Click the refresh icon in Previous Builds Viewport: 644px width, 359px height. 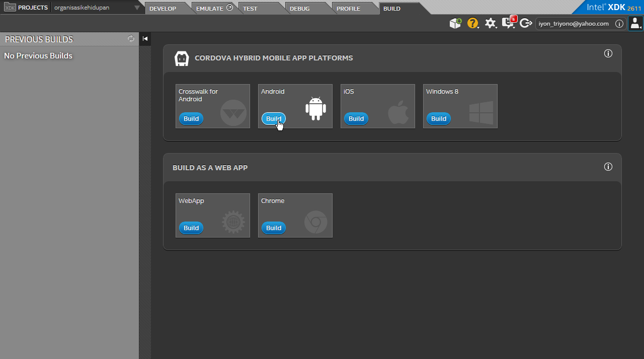(131, 39)
